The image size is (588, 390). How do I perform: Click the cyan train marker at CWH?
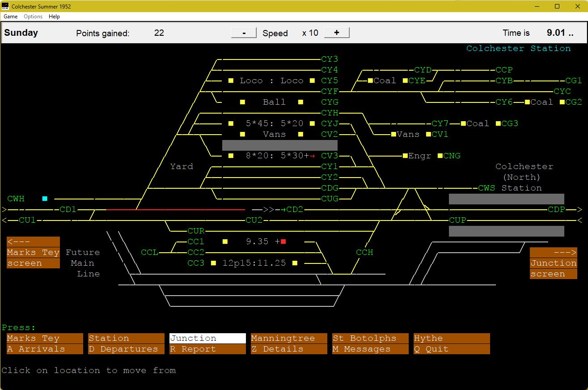(45, 199)
